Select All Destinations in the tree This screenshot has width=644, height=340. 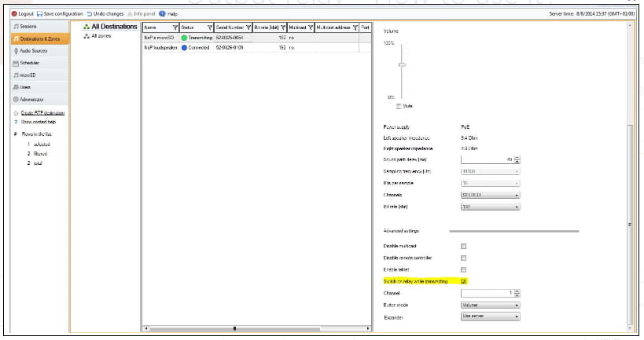pos(110,27)
